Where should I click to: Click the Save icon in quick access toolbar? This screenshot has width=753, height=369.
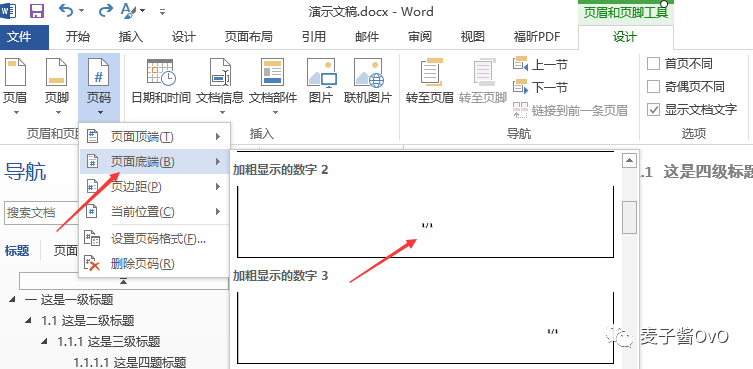tap(37, 11)
